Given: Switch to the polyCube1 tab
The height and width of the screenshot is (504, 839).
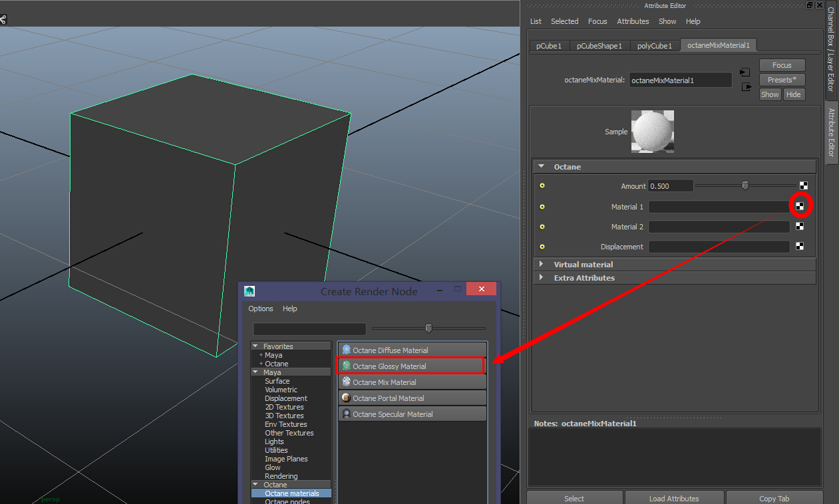Looking at the screenshot, I should click(x=654, y=46).
